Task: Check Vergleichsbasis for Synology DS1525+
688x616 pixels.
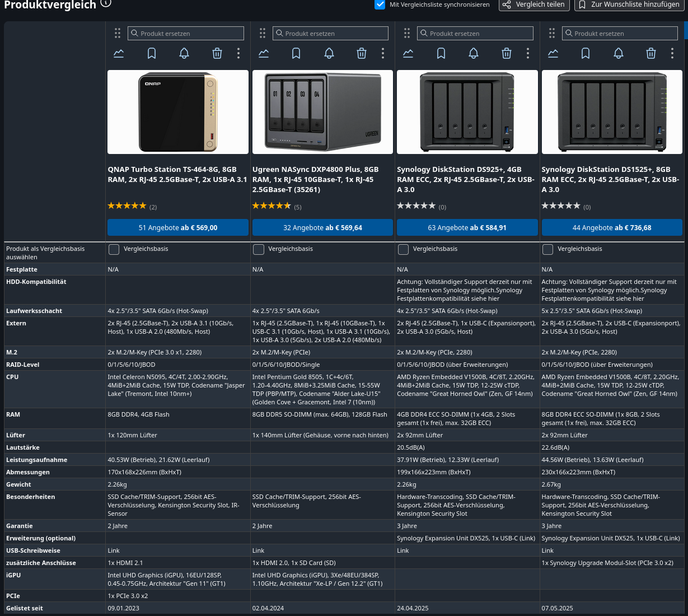Action: (x=548, y=249)
